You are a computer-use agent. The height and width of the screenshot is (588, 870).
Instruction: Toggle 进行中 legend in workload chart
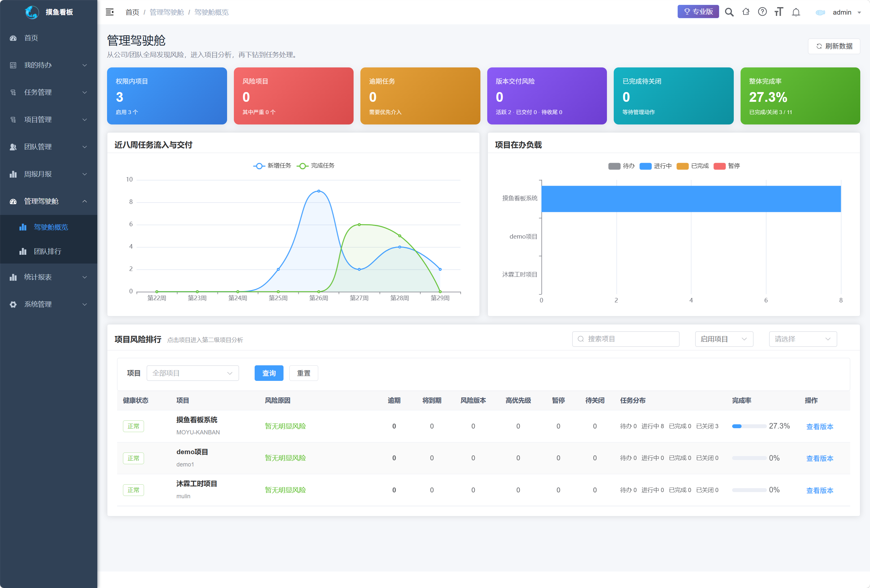[x=655, y=166]
